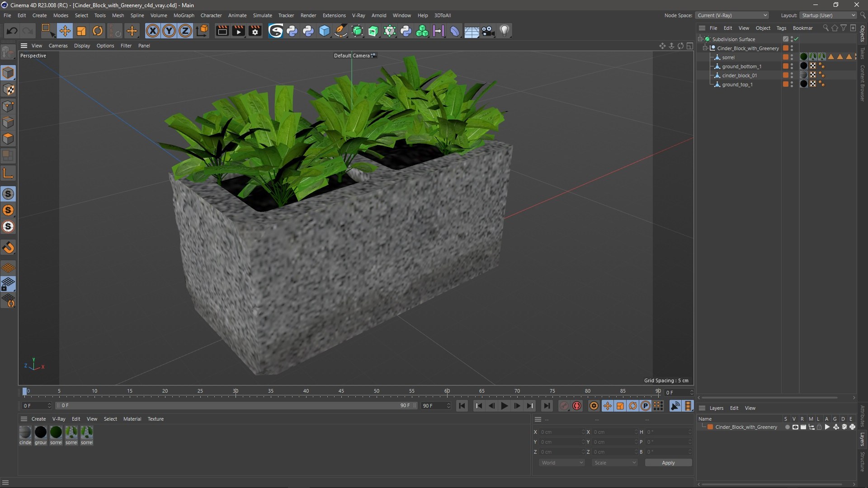Click the Render View icon
Screen dimensions: 868x488
pyautogui.click(x=222, y=31)
